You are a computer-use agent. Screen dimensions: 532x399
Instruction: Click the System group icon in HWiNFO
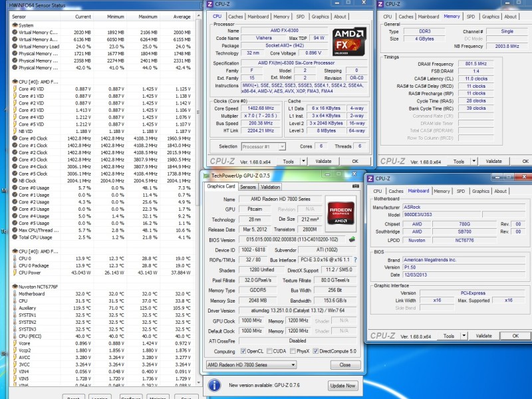(x=15, y=25)
